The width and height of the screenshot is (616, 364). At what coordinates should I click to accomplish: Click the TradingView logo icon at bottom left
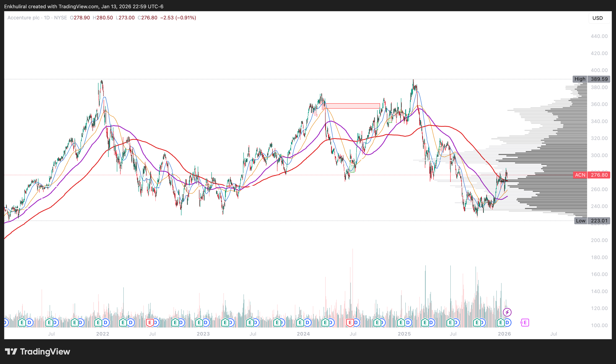point(11,351)
